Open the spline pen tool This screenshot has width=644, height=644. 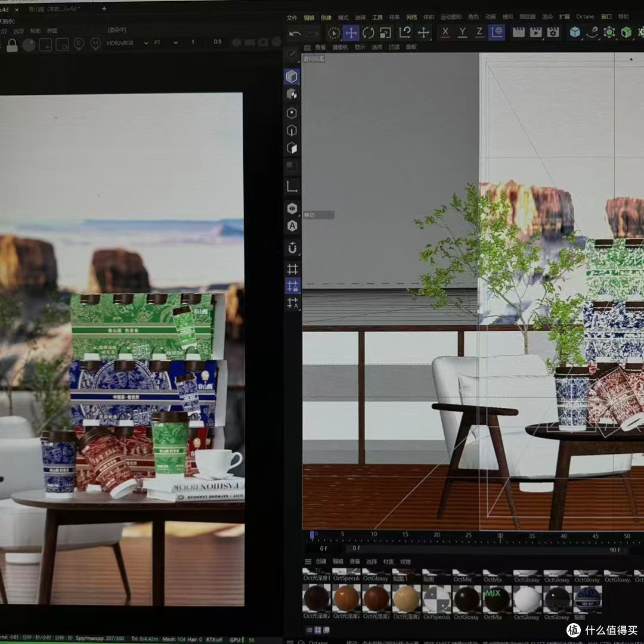(592, 32)
